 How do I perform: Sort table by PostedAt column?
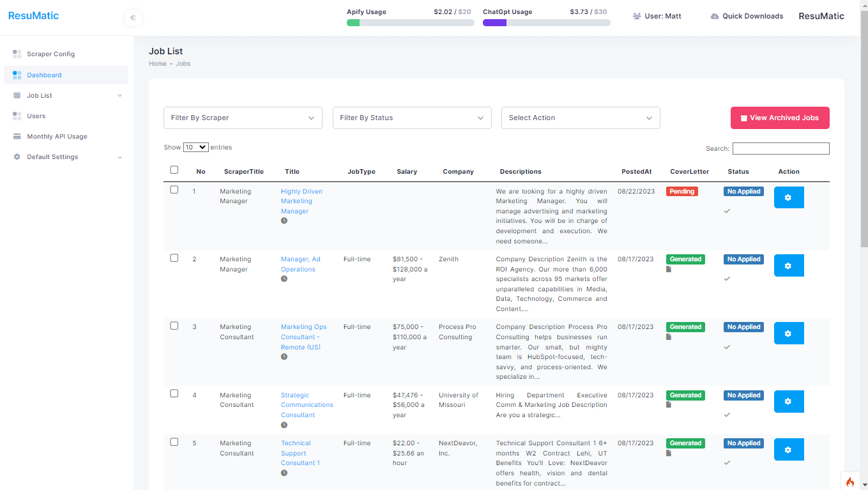click(637, 171)
